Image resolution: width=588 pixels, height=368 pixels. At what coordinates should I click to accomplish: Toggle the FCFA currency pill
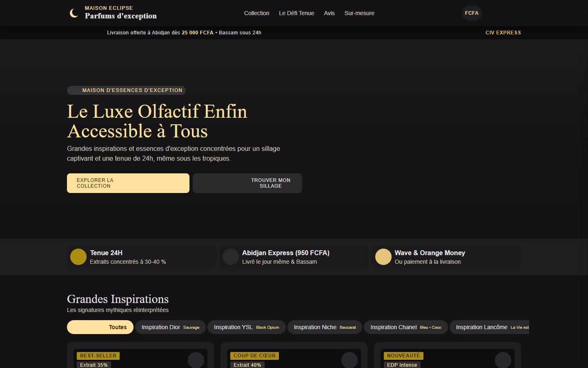point(472,13)
